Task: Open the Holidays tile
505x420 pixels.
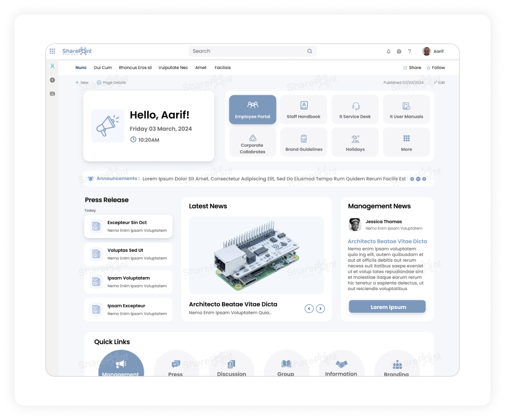Action: click(355, 142)
